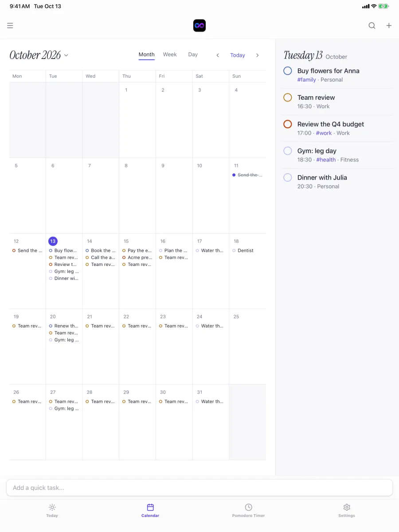Complete Gym: leg day side panel task
The height and width of the screenshot is (532, 399).
(288, 151)
